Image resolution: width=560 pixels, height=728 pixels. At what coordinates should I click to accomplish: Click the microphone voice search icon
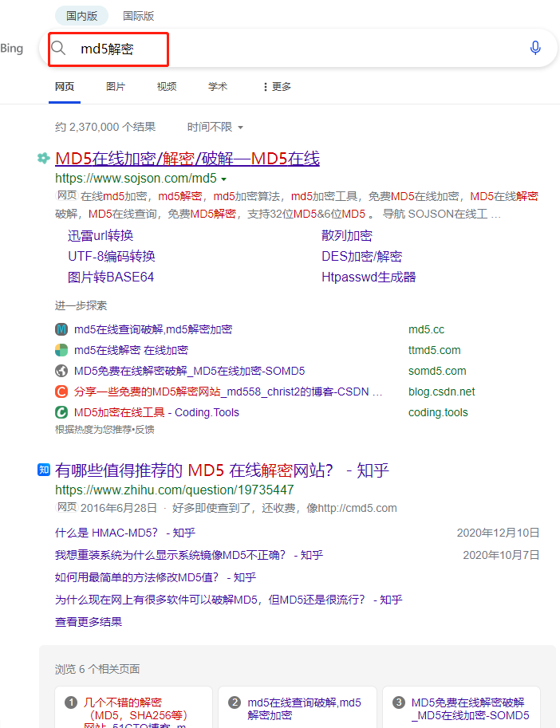pyautogui.click(x=535, y=48)
